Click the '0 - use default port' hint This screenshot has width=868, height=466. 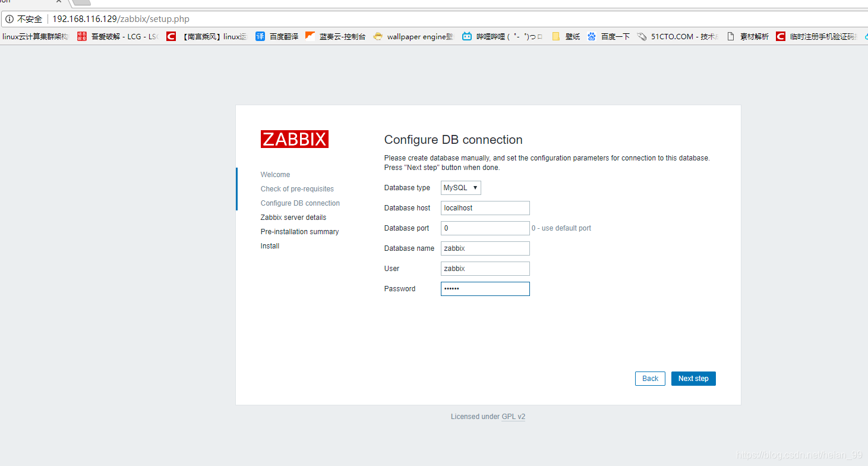coord(561,228)
